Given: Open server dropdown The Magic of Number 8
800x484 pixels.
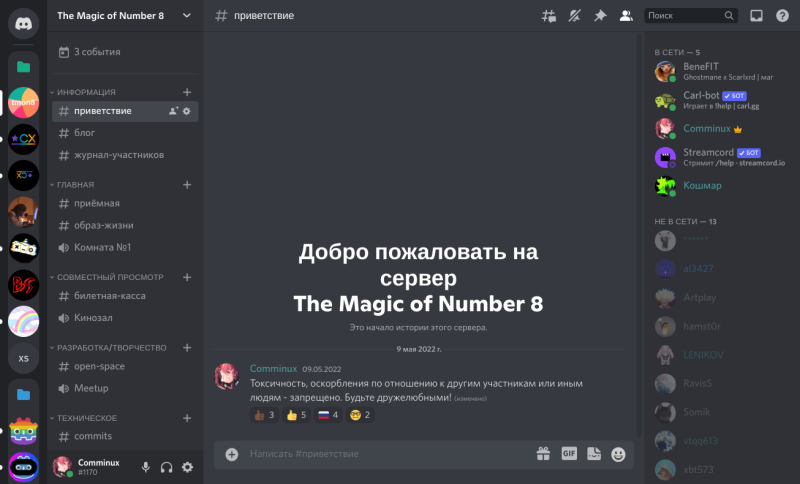Looking at the screenshot, I should click(124, 16).
